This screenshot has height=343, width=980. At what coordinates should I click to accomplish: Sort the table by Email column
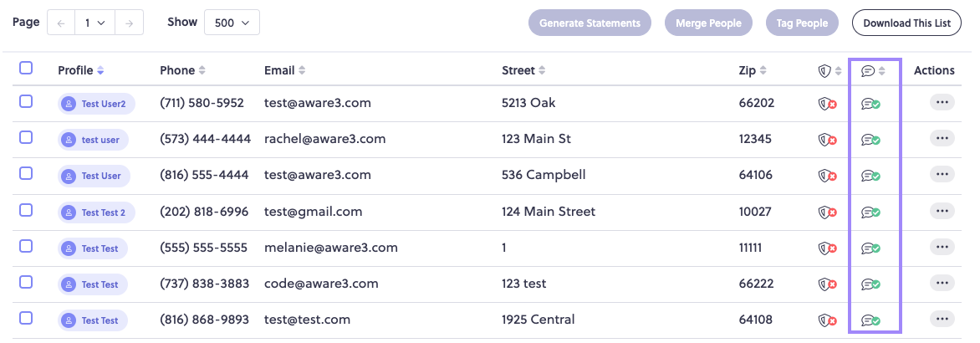pyautogui.click(x=285, y=70)
